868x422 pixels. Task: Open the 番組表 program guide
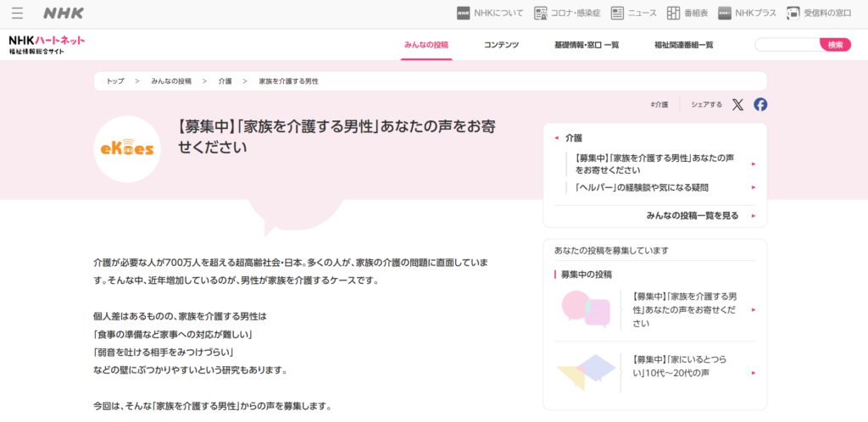click(687, 14)
